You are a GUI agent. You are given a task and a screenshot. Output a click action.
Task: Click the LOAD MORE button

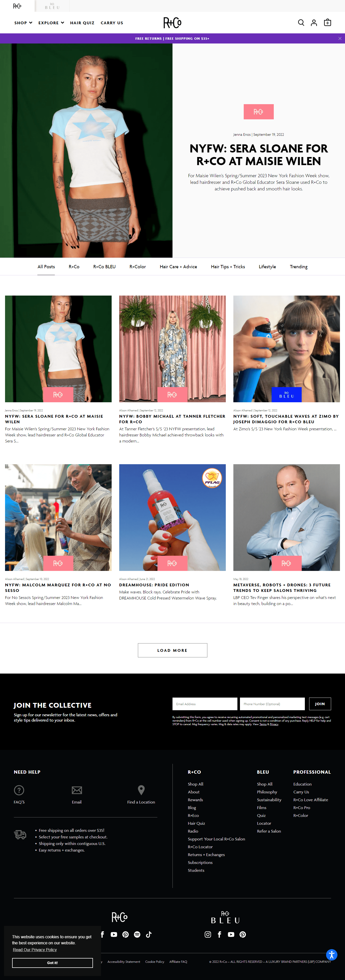click(x=173, y=650)
